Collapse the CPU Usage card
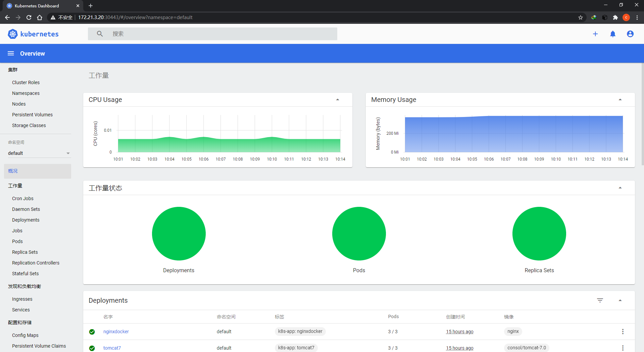The image size is (644, 352). (338, 100)
